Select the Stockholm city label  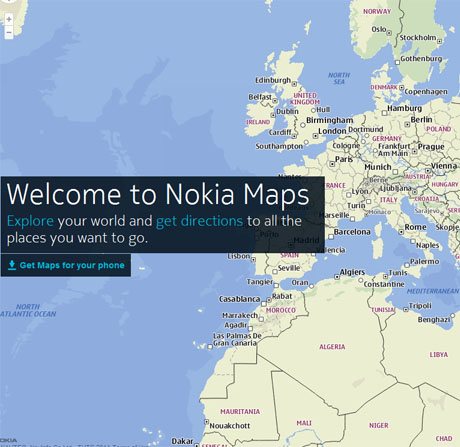coord(418,38)
